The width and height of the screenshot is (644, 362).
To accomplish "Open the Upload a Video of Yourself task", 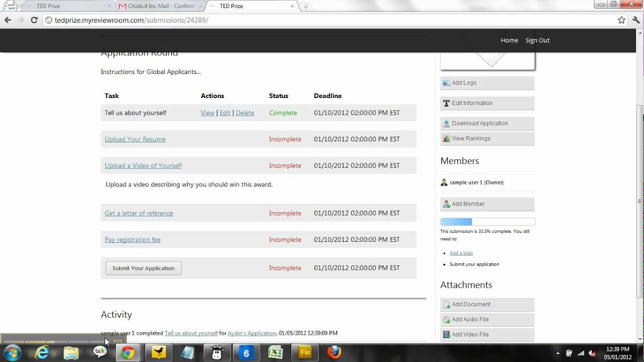I will [143, 165].
